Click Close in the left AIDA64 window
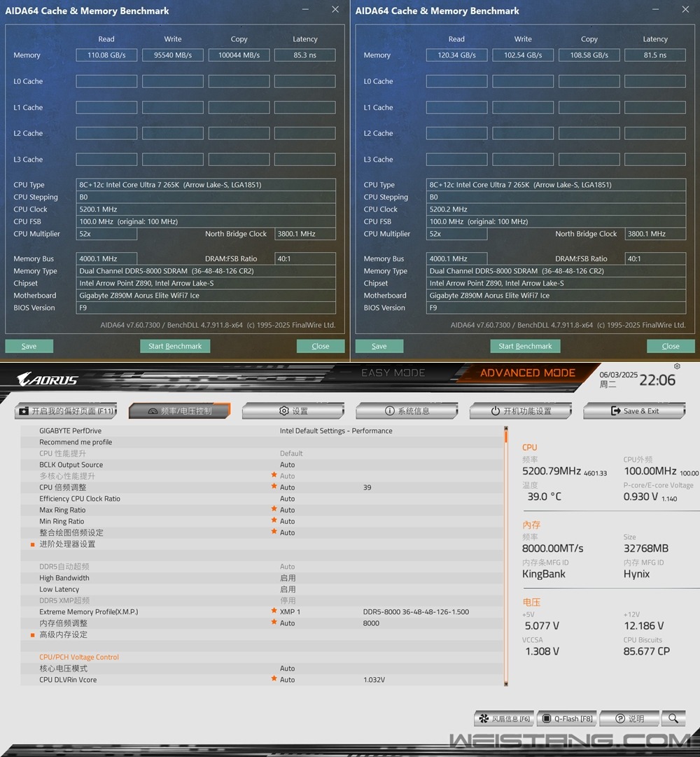The height and width of the screenshot is (757, 700). click(x=321, y=346)
